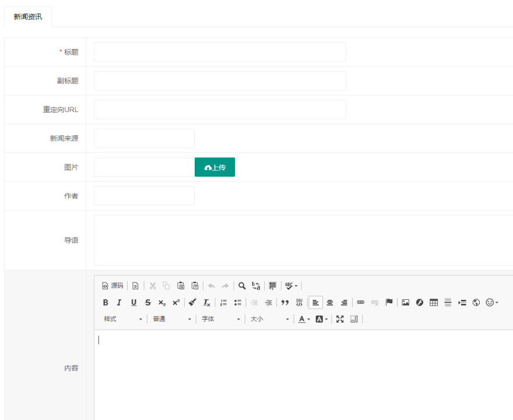
Task: Click the insert image icon
Action: [405, 302]
